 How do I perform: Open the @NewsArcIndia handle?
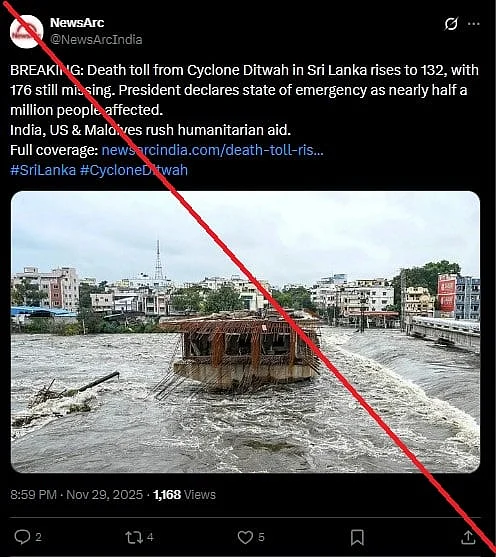pos(96,39)
